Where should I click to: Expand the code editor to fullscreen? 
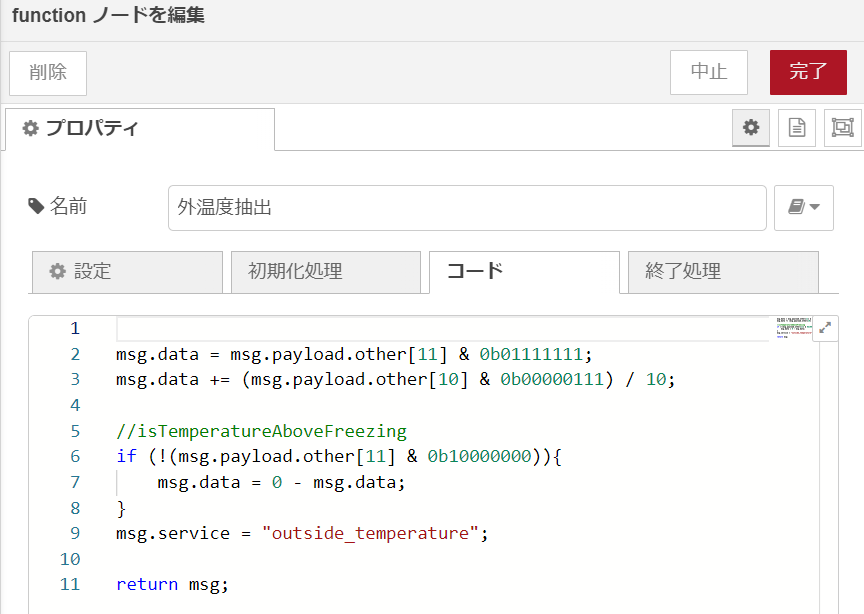[825, 327]
